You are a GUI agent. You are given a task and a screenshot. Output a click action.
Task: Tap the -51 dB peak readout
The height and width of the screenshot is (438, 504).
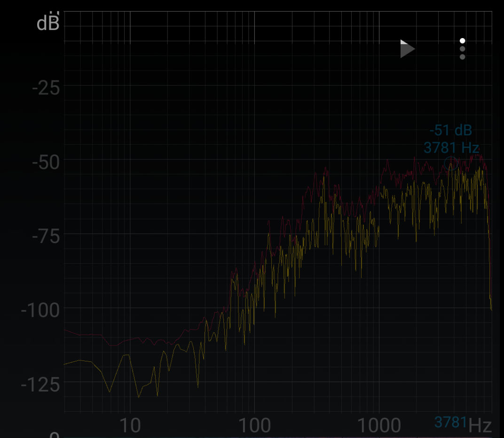pyautogui.click(x=450, y=130)
